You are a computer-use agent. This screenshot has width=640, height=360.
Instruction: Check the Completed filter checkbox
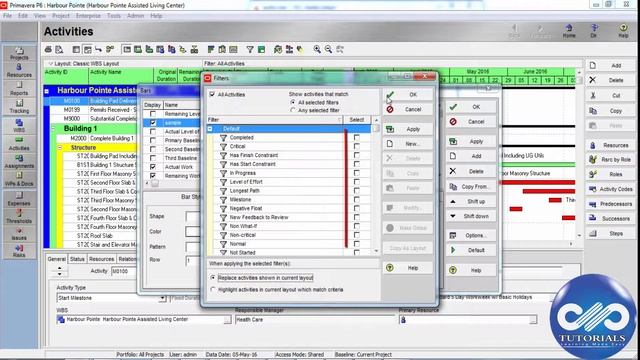click(x=357, y=138)
